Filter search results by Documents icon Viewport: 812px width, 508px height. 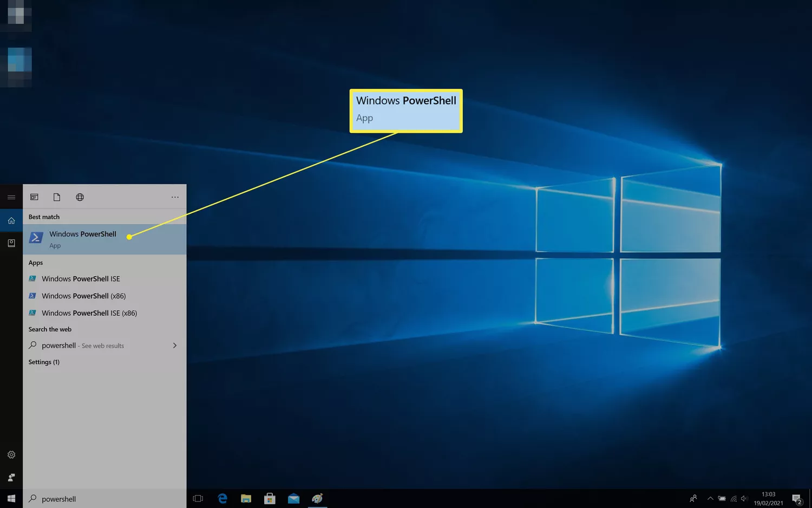[57, 197]
